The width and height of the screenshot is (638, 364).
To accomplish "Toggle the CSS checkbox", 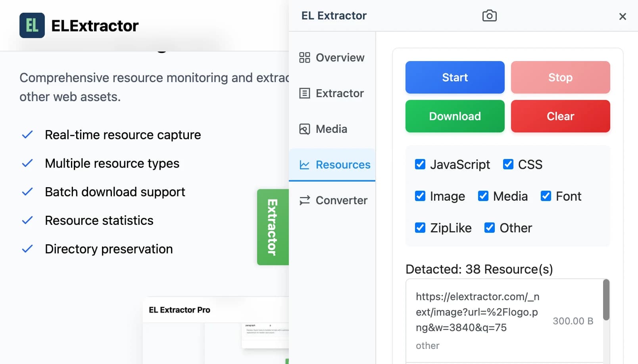I will coord(508,164).
